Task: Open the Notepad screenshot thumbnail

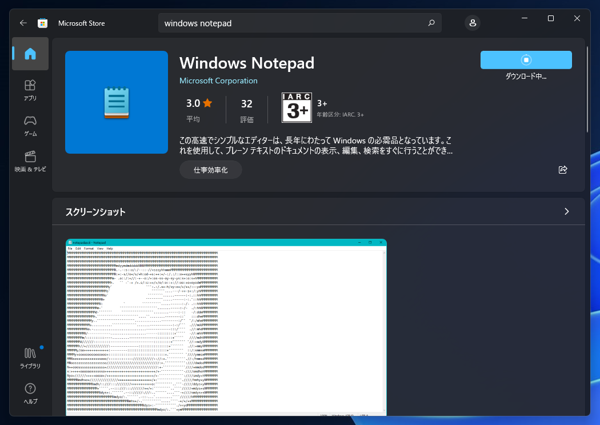Action: 226,327
